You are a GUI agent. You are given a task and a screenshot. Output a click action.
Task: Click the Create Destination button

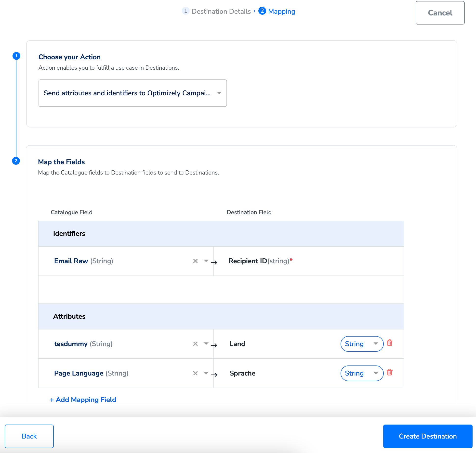[427, 436]
